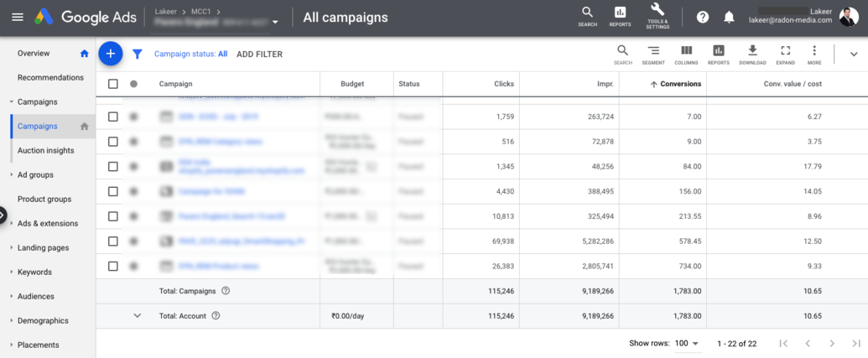Click the blue plus new campaign button
Viewport: 868px width, 358px height.
tap(110, 54)
